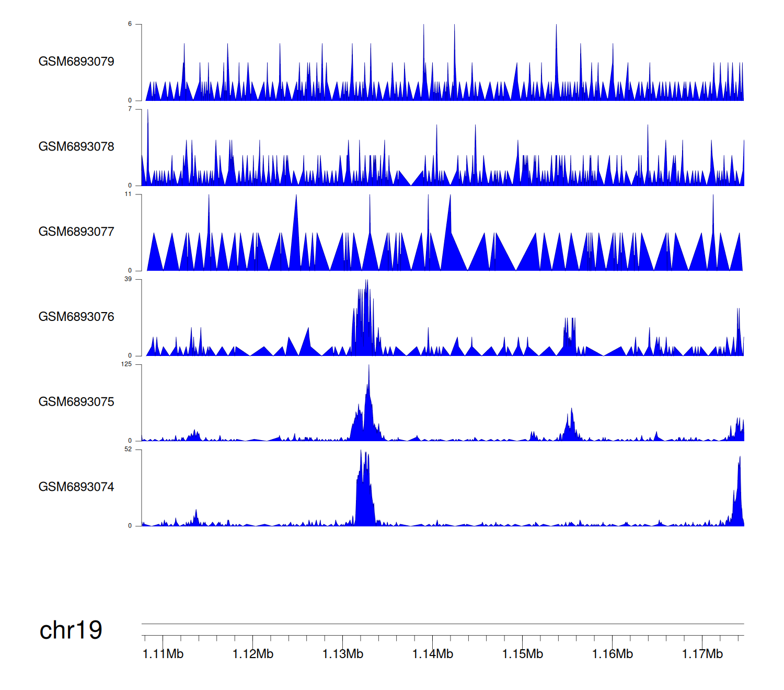This screenshot has height=690, width=784.
Task: Click the GSM6893079 track label
Action: [76, 62]
